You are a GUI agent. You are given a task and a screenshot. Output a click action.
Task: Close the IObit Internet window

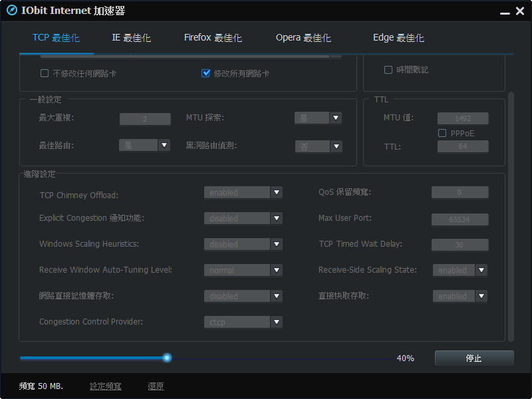520,11
